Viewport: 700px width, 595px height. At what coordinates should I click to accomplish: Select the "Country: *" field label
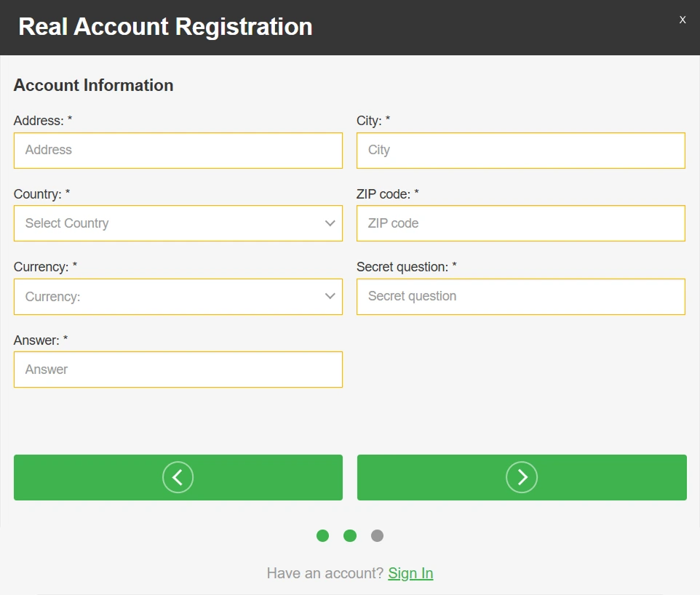(x=42, y=194)
